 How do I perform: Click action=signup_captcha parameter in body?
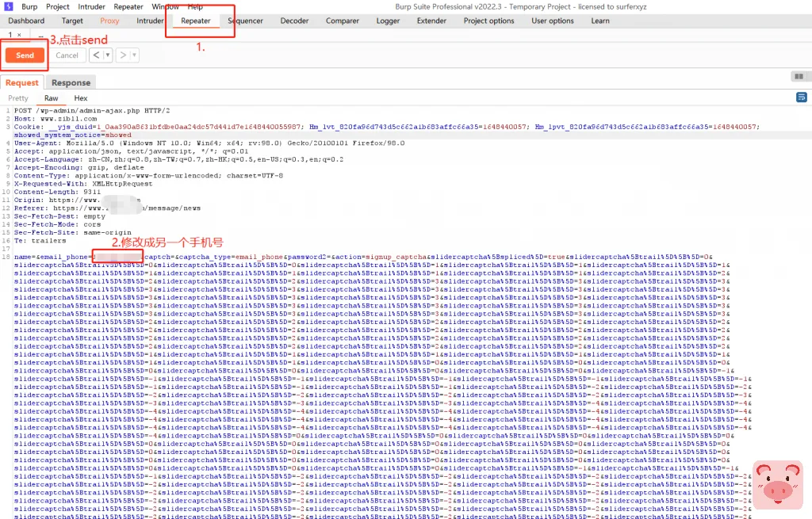(381, 257)
